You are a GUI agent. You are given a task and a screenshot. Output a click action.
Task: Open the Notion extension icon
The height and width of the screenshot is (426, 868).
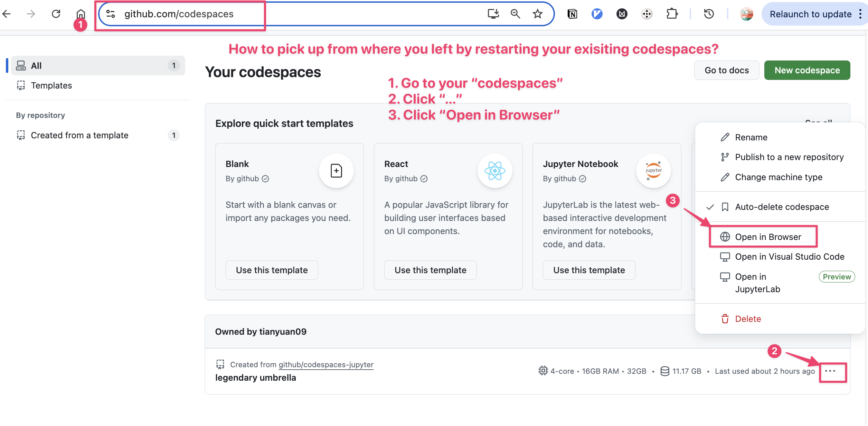coord(572,14)
